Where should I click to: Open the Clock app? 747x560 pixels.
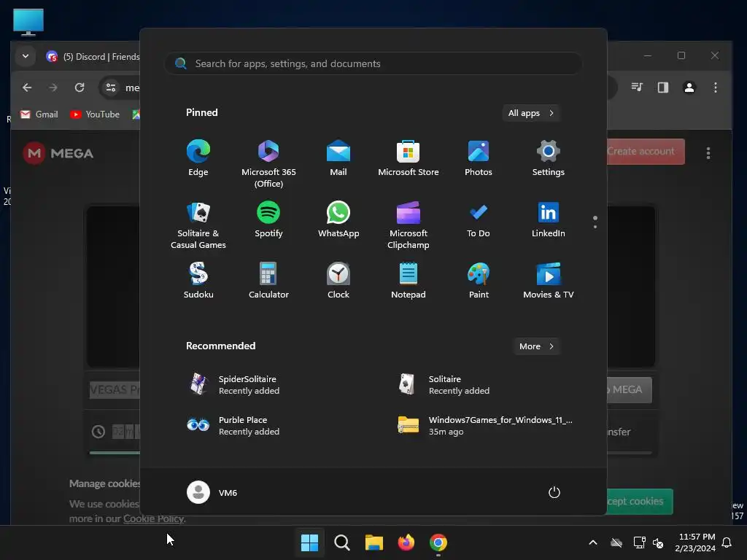click(338, 281)
